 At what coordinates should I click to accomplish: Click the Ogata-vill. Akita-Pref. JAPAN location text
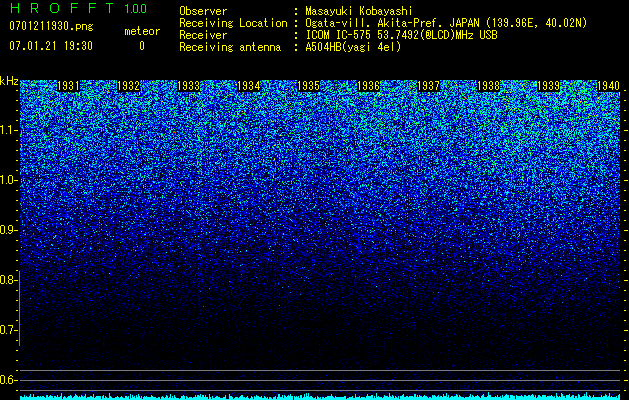446,23
